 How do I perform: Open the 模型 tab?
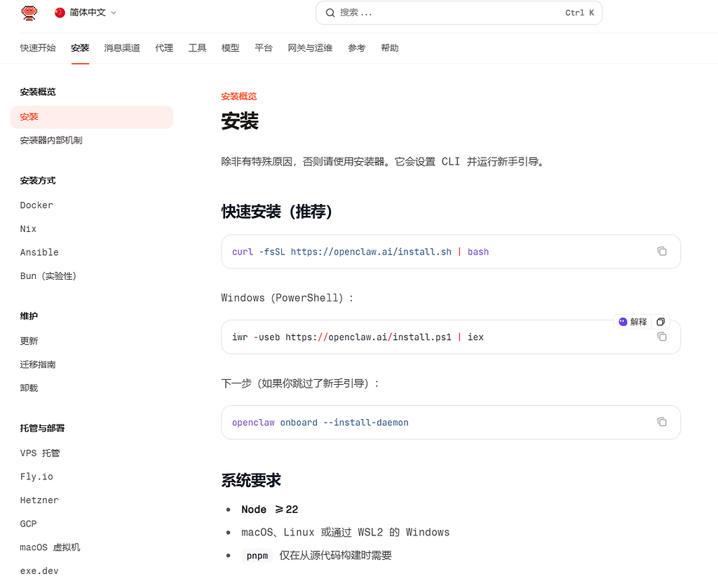tap(230, 48)
